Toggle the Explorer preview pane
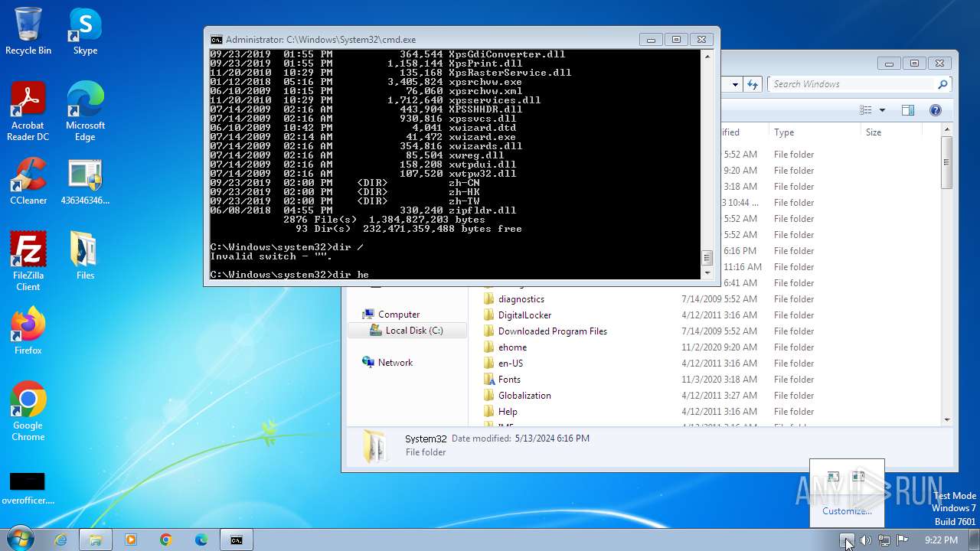 [908, 110]
